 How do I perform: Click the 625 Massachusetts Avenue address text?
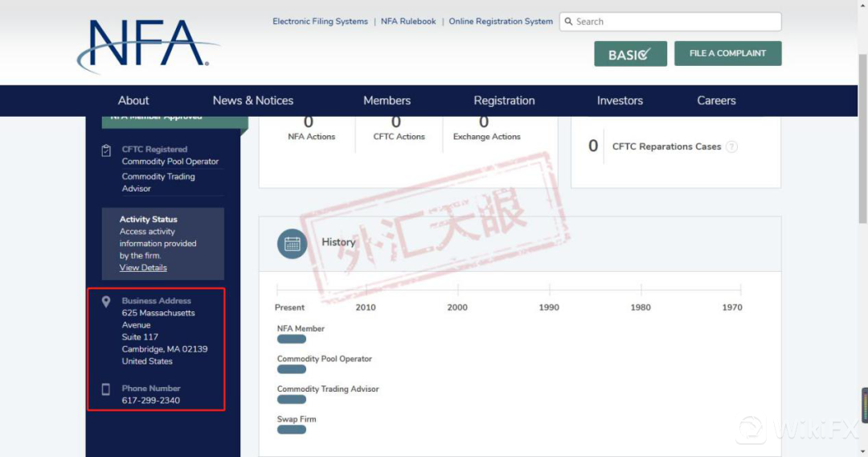(x=158, y=319)
